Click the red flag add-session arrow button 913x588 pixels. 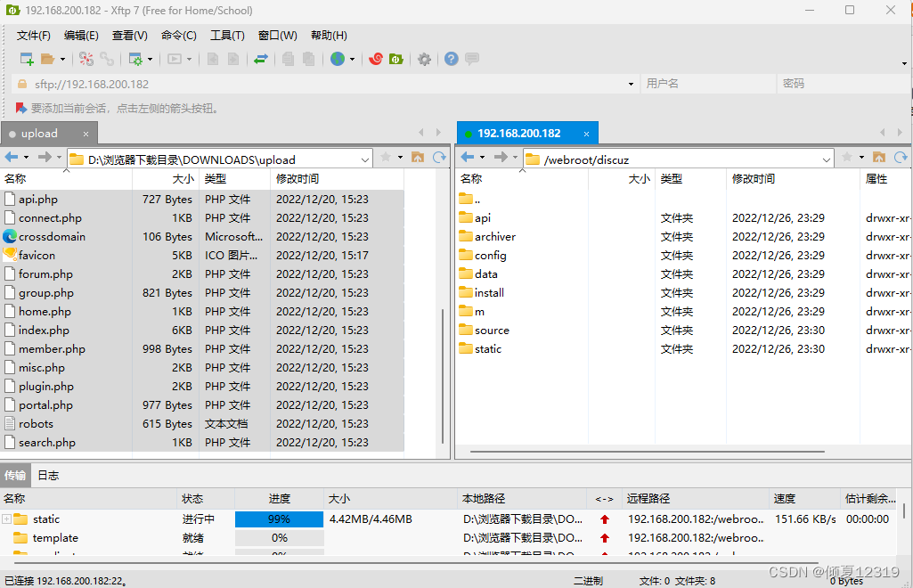coord(21,109)
